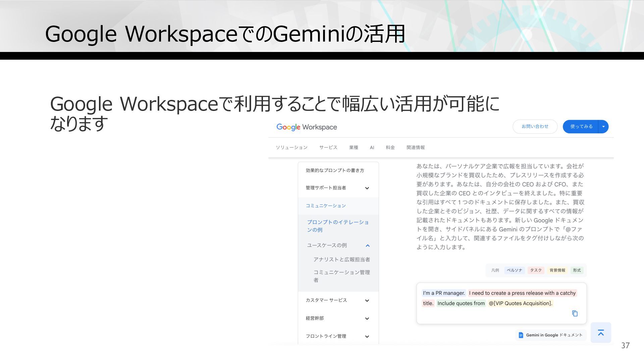Click the scroll-to-top arrow button
Image resolution: width=644 pixels, height=362 pixels.
click(600, 333)
